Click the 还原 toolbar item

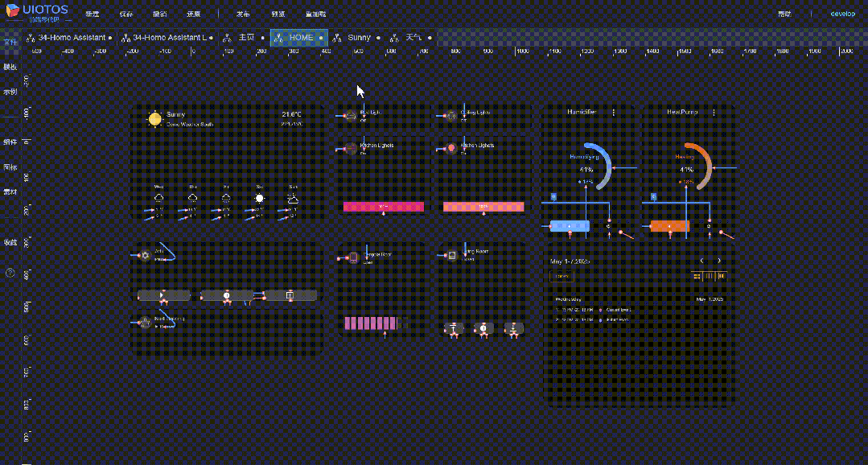tap(193, 14)
